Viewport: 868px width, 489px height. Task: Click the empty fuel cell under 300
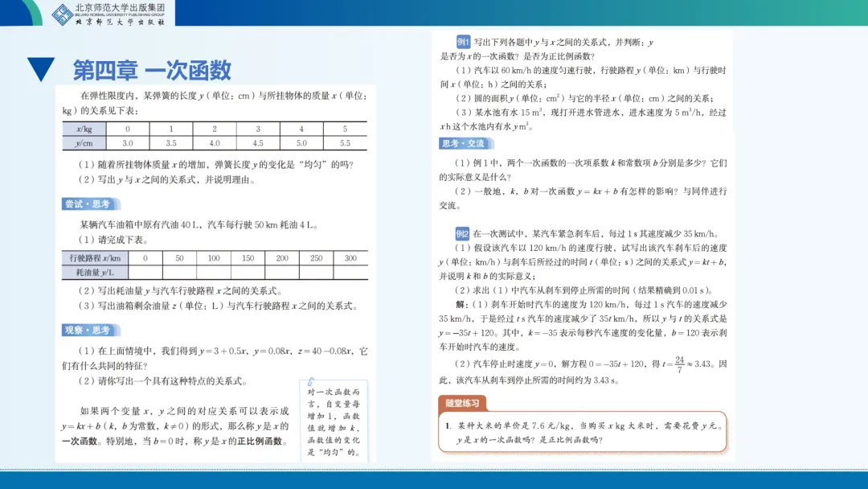tap(351, 273)
